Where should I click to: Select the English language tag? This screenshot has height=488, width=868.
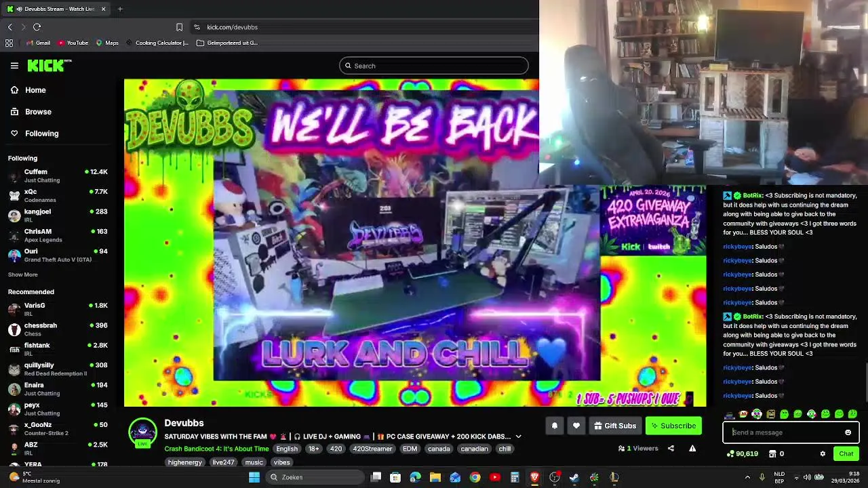click(287, 449)
